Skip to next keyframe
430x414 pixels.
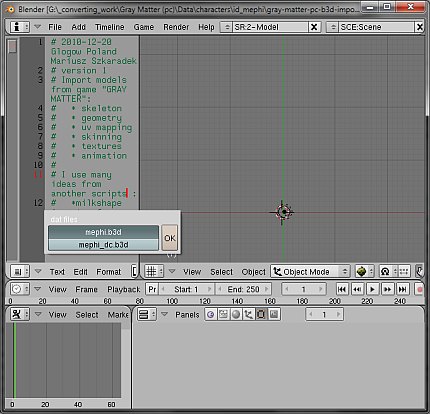click(x=387, y=289)
